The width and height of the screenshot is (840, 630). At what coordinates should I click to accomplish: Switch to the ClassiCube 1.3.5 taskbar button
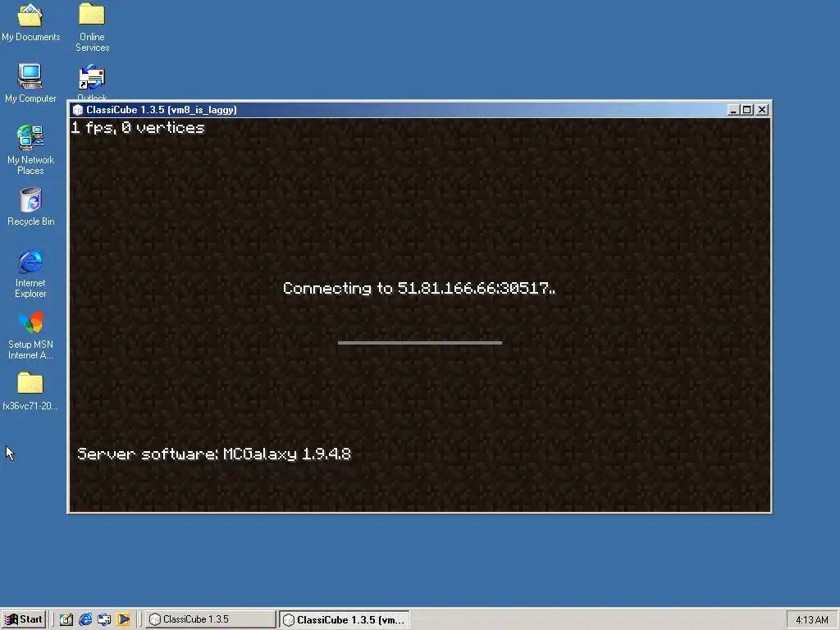(210, 619)
